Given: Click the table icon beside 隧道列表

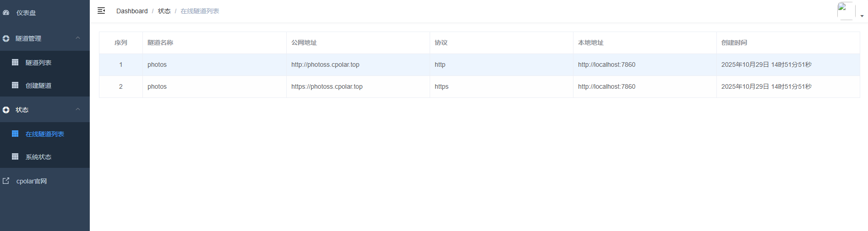Looking at the screenshot, I should tap(15, 62).
